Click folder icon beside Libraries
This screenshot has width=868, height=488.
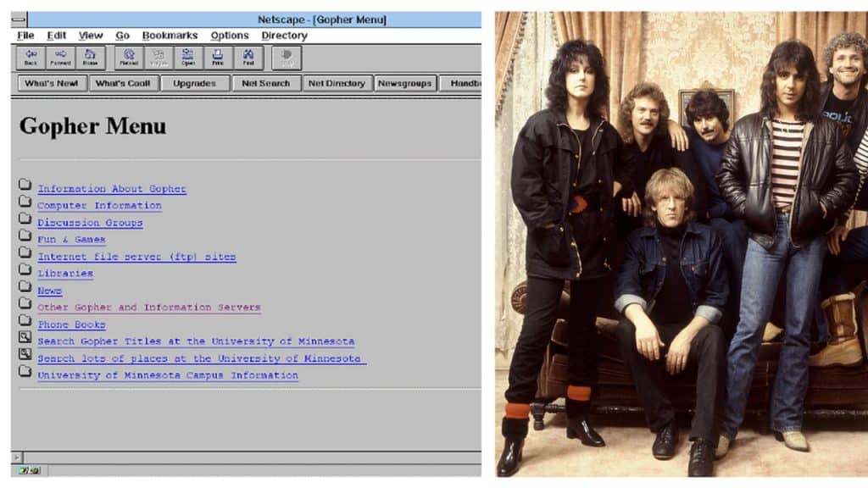coord(25,269)
